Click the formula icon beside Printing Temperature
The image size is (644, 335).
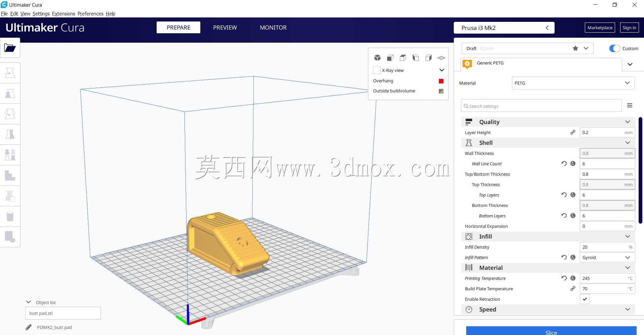point(573,278)
